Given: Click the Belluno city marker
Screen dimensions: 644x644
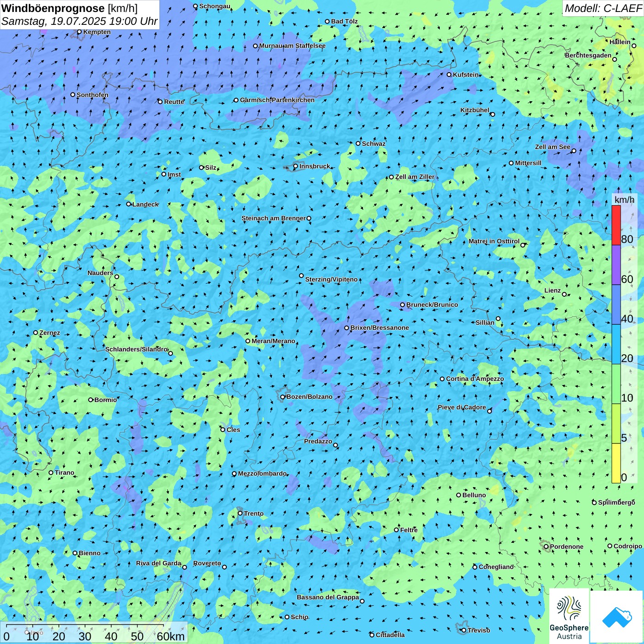Looking at the screenshot, I should click(459, 495).
